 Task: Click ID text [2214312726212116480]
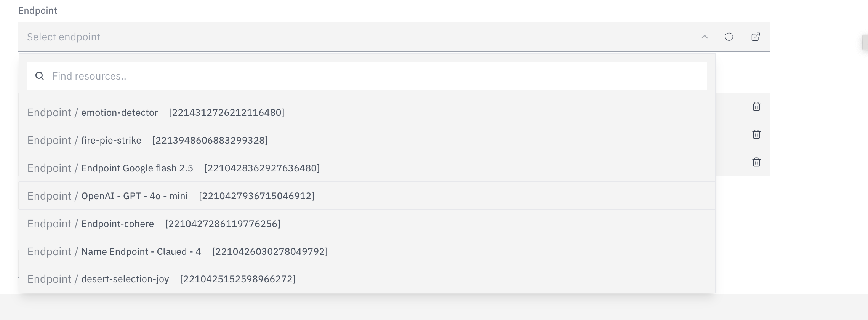(x=227, y=112)
